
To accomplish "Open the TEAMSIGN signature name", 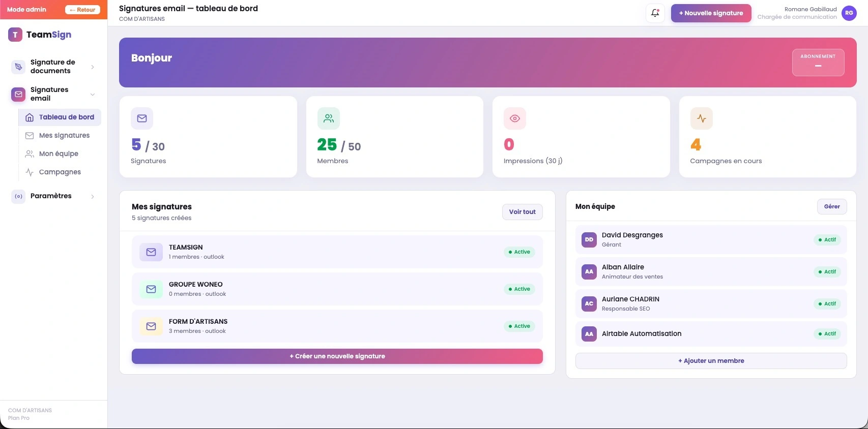I will click(186, 248).
